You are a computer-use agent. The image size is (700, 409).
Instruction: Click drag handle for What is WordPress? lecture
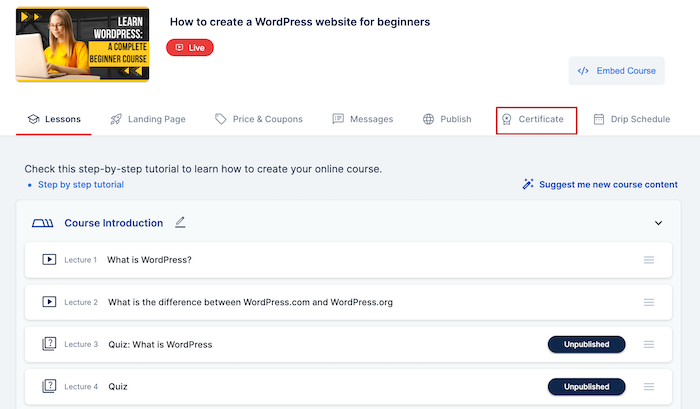coord(649,260)
